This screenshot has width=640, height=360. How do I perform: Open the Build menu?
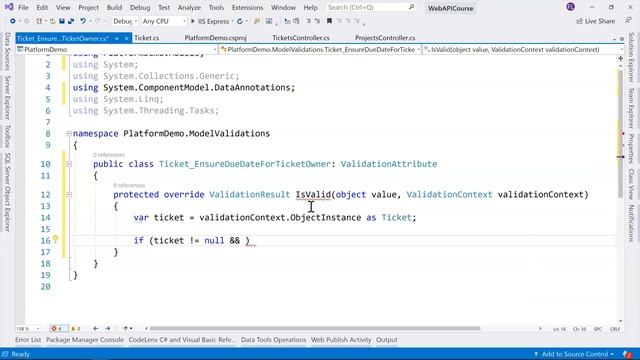pyautogui.click(x=114, y=7)
